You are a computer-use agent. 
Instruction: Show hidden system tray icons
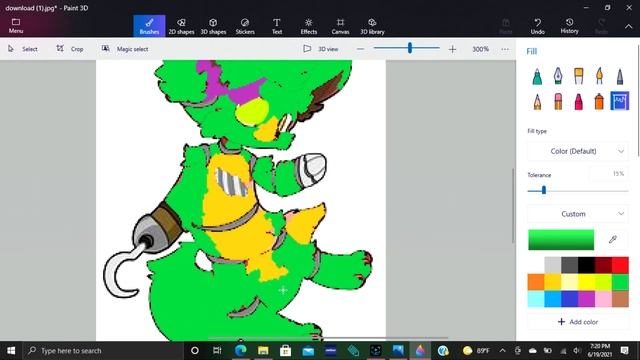pos(502,350)
